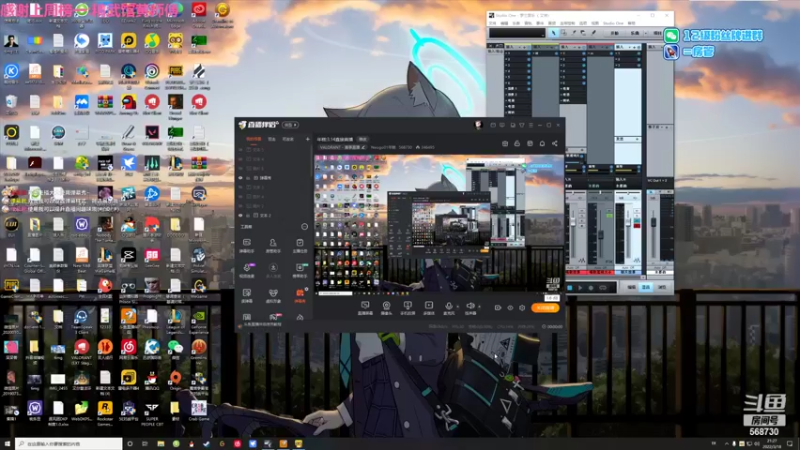
Task: Click the first mixer channel fader in Studio One
Action: [x=573, y=223]
